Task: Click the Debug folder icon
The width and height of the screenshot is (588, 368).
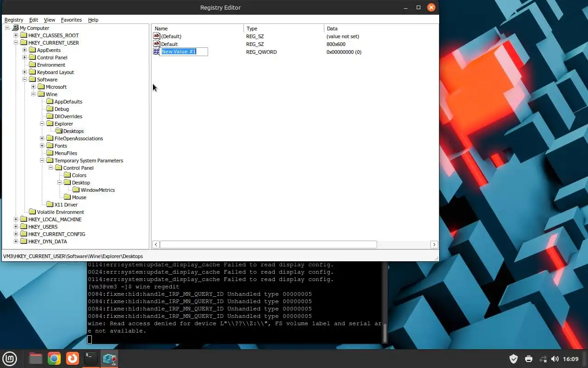Action: 50,109
